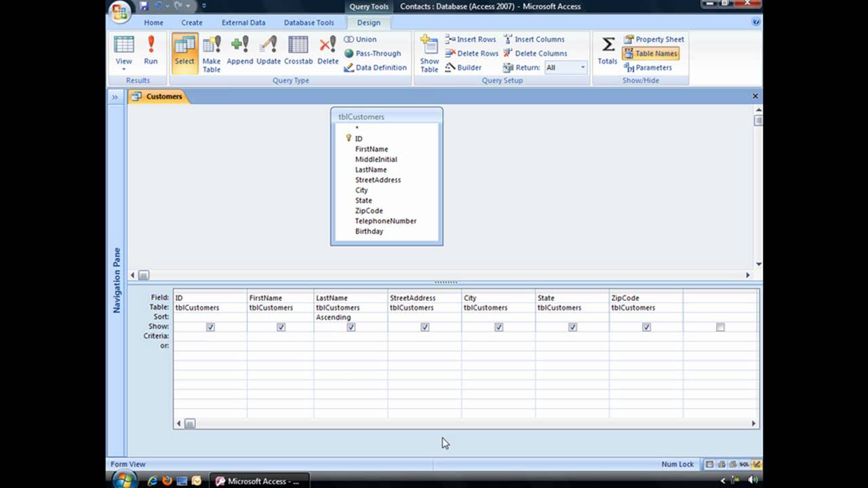Select the Birthday field in tblCustomers
Viewport: 868px width, 488px height.
[369, 231]
